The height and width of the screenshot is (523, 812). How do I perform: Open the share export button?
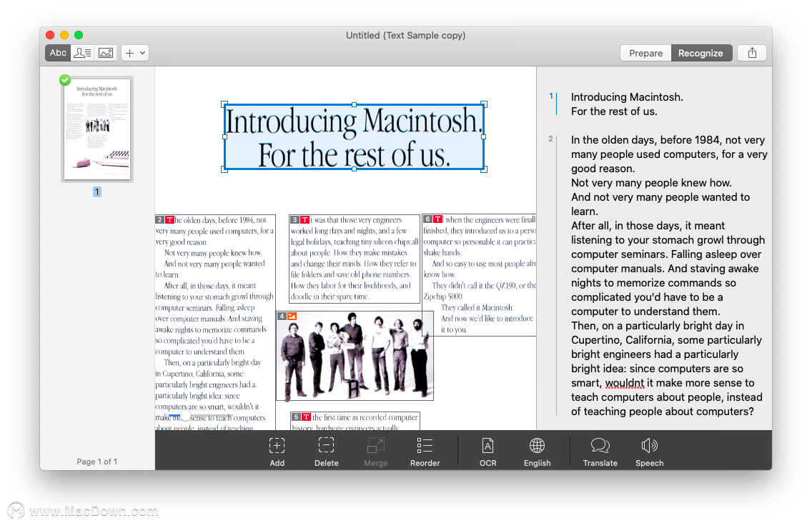click(752, 53)
